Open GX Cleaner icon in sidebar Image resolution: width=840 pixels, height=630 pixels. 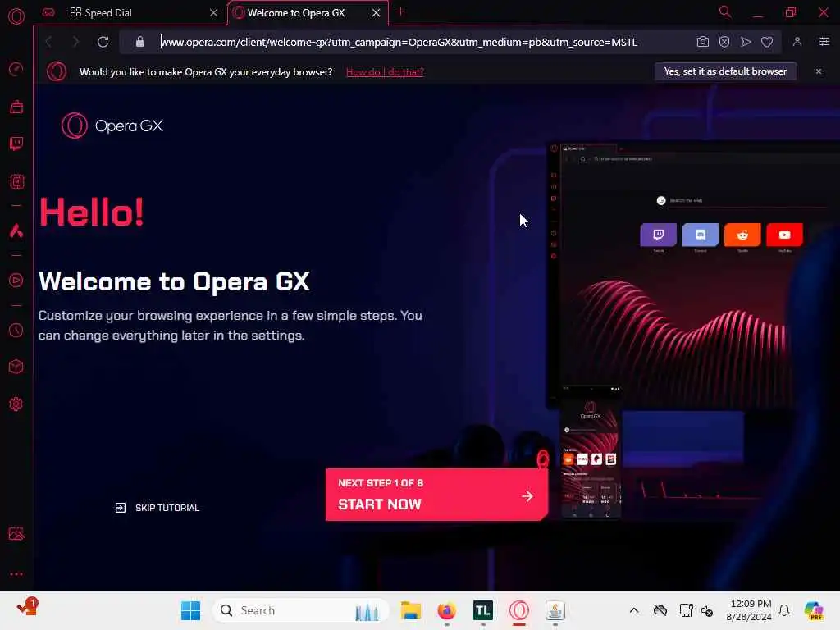click(16, 107)
